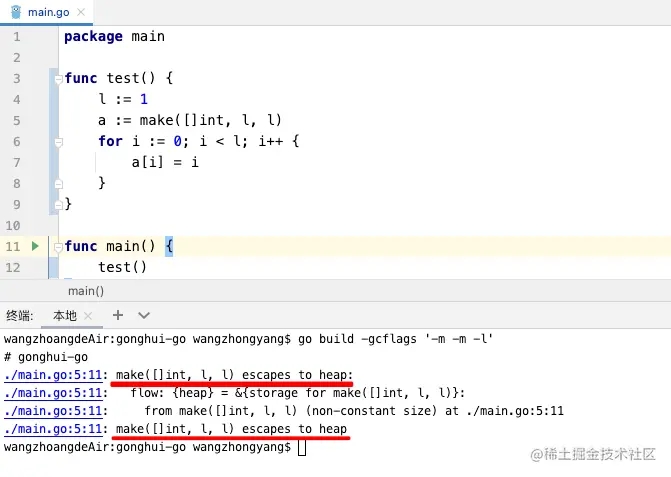This screenshot has height=477, width=671.
Task: Add a new terminal session with plus
Action: pyautogui.click(x=118, y=315)
